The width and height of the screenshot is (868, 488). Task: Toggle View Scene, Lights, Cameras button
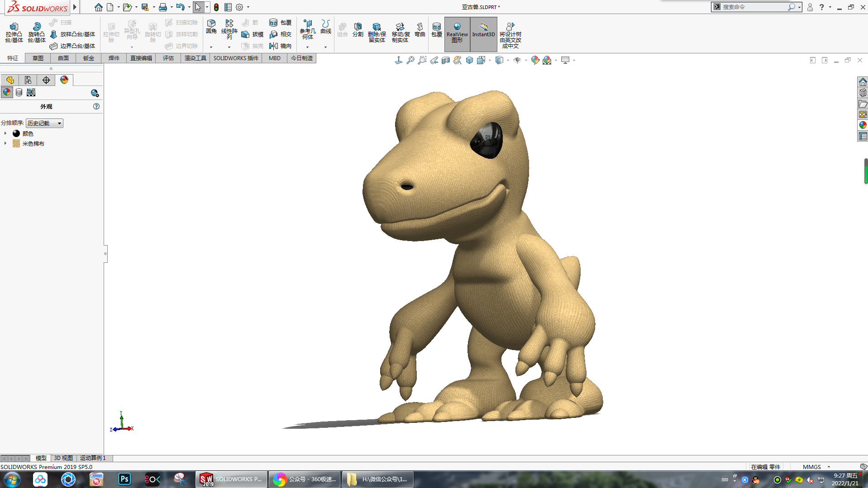[31, 92]
